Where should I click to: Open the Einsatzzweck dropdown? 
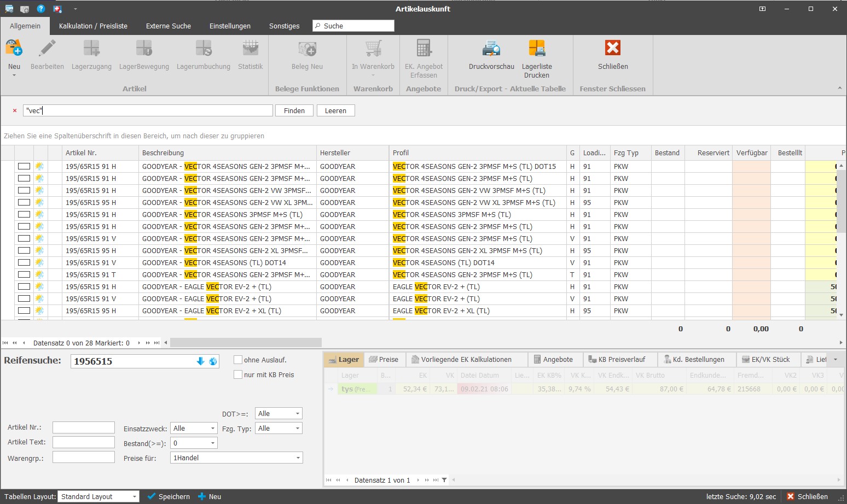point(213,428)
